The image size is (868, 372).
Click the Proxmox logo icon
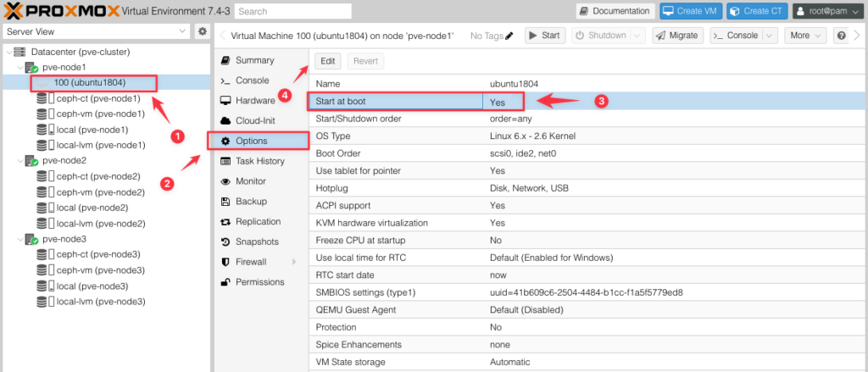tap(15, 10)
